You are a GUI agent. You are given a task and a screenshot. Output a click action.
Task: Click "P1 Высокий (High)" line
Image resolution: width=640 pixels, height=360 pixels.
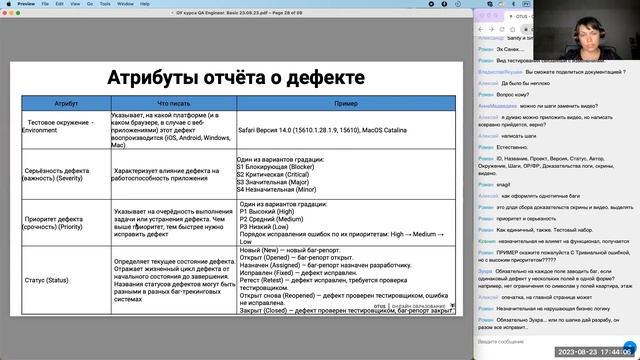(267, 212)
